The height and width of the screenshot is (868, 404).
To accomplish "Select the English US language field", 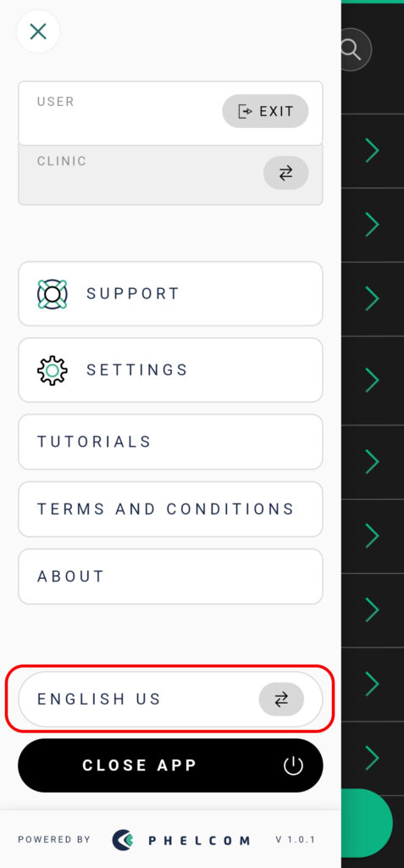I will point(170,699).
